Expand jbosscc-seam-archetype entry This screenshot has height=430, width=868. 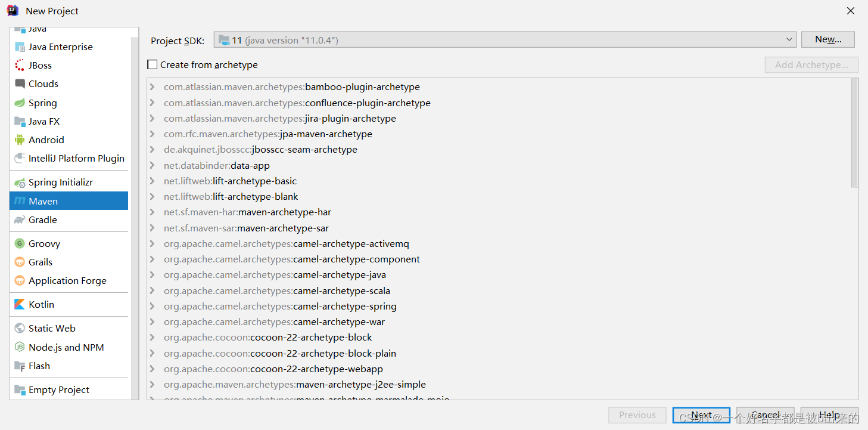tap(153, 150)
